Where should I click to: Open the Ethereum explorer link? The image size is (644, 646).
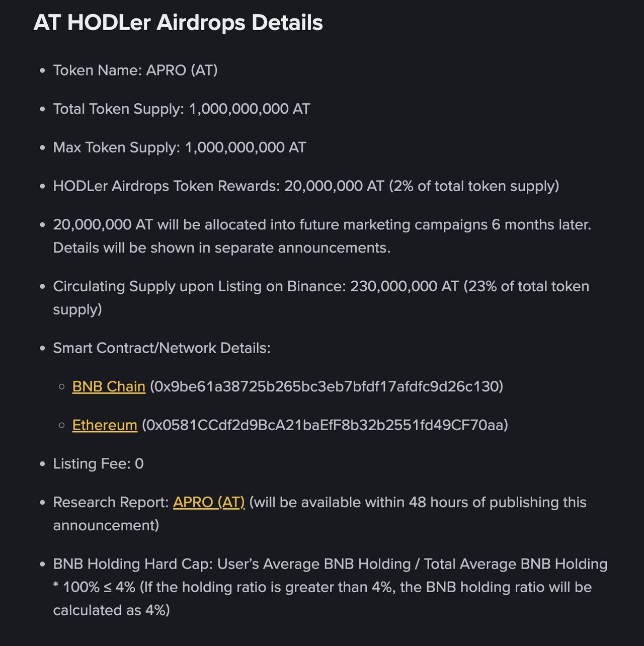(105, 425)
